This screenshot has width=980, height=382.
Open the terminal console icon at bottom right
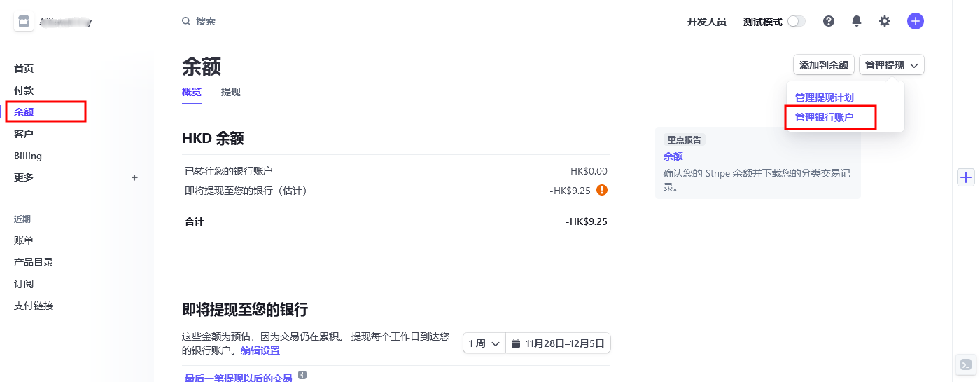click(966, 364)
